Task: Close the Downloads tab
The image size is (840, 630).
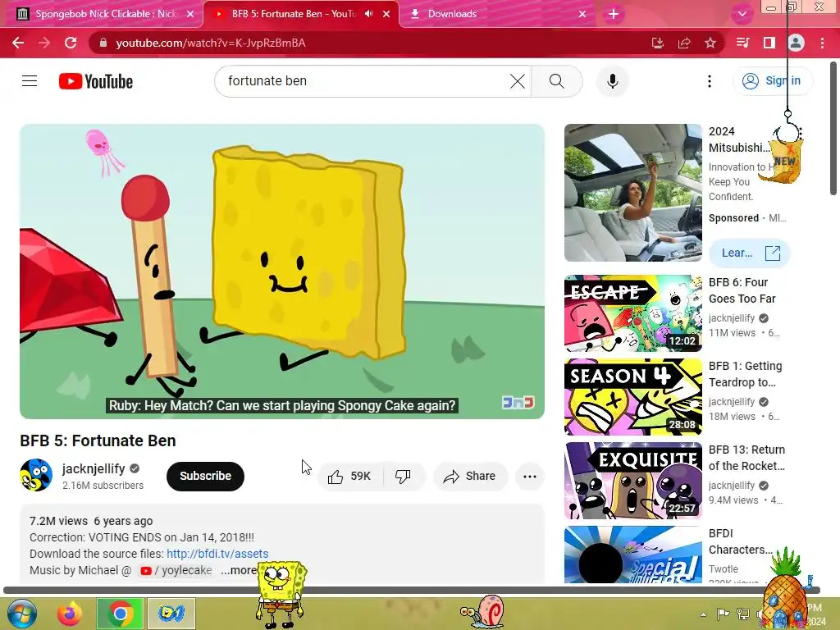Action: 582,14
